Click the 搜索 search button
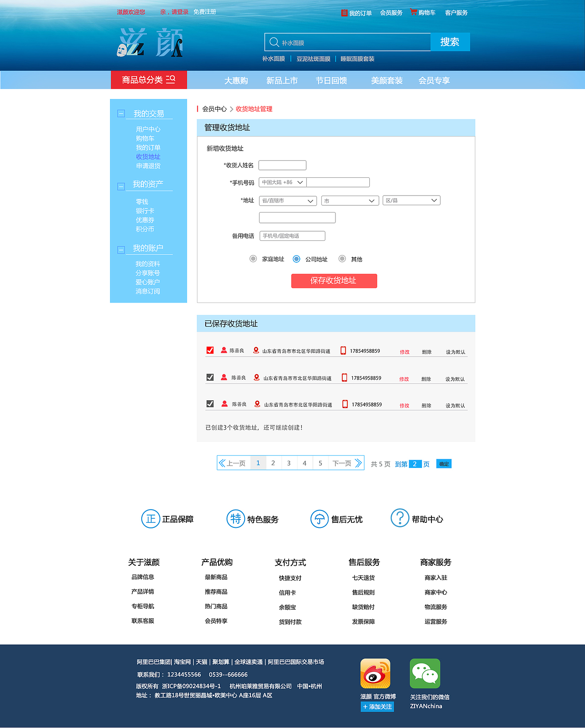The width and height of the screenshot is (585, 728). (450, 42)
